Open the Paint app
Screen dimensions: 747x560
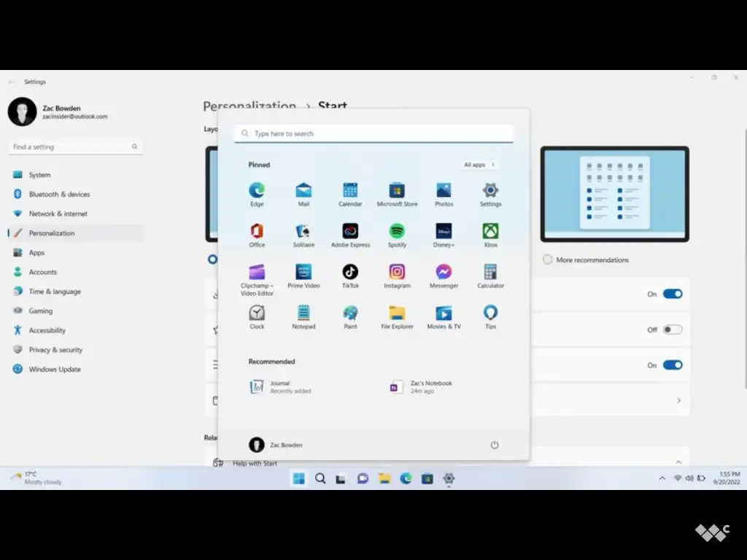(x=350, y=317)
